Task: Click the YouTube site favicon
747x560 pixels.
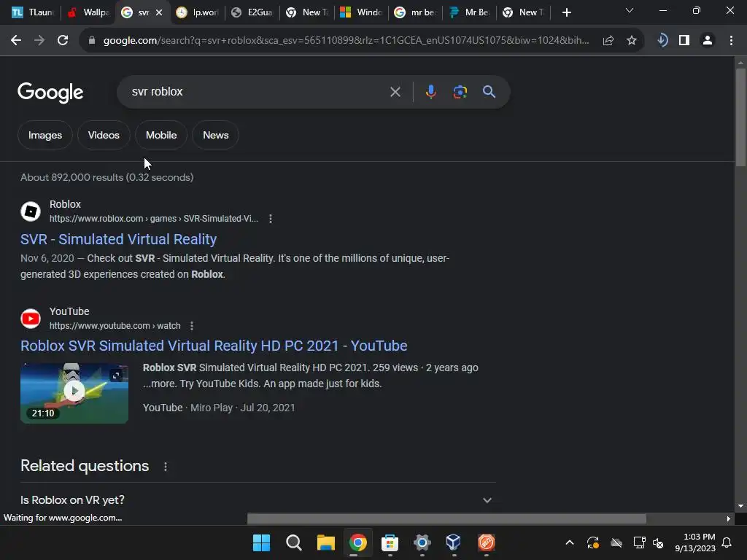Action: tap(31, 319)
